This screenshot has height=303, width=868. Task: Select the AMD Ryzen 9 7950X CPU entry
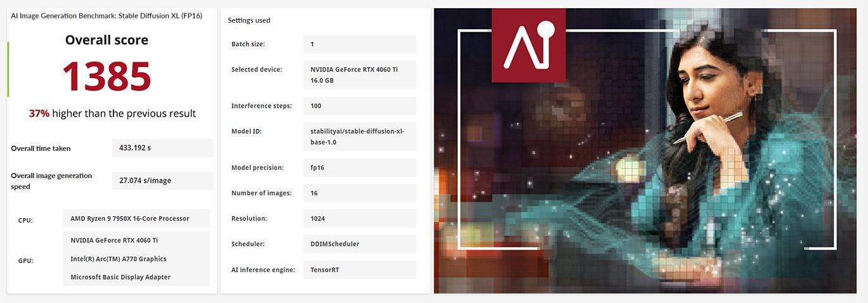136,219
